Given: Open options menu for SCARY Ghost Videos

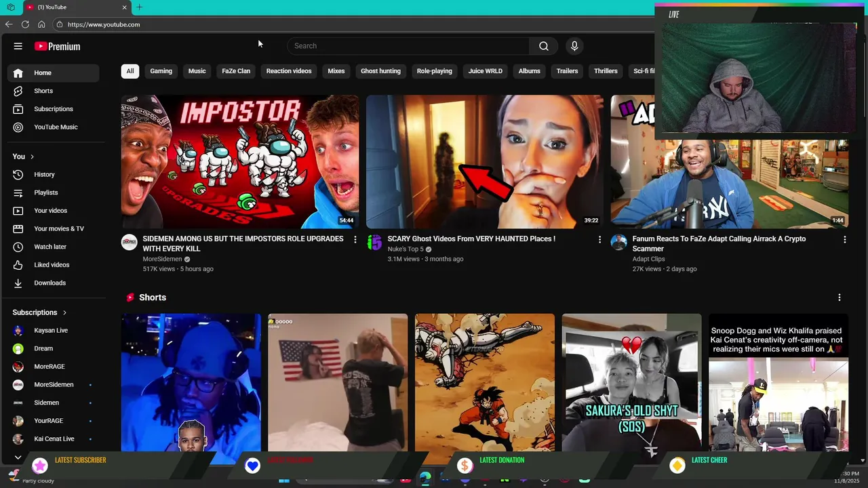Looking at the screenshot, I should [599, 240].
